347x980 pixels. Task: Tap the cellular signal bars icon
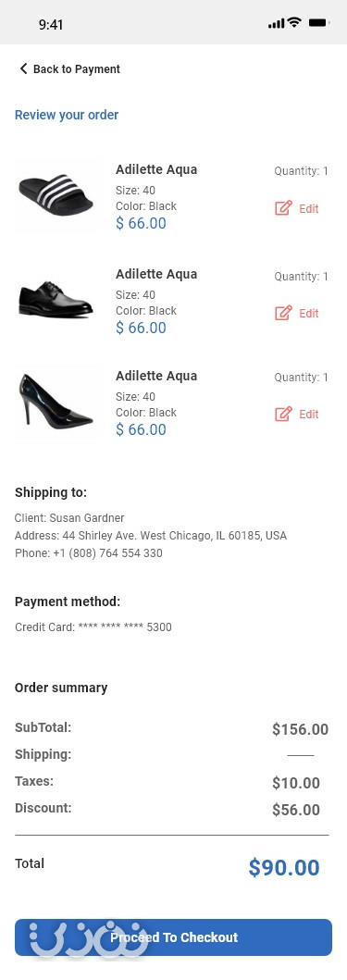coord(277,24)
